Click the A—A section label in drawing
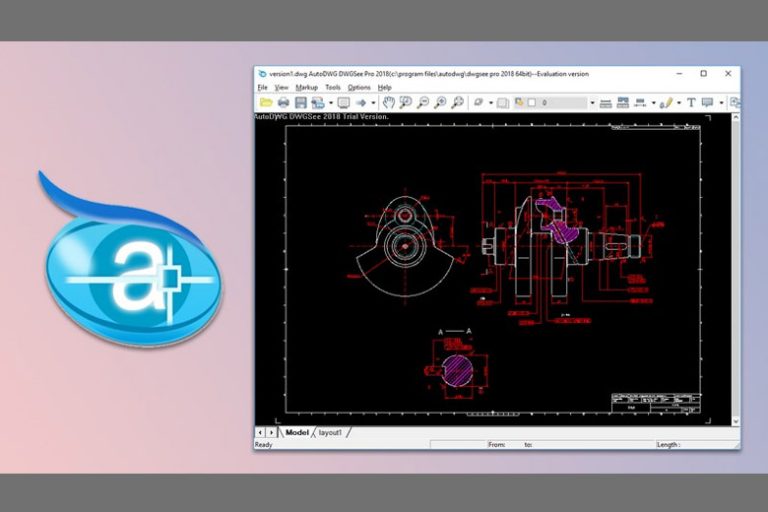This screenshot has width=768, height=512. tap(455, 332)
